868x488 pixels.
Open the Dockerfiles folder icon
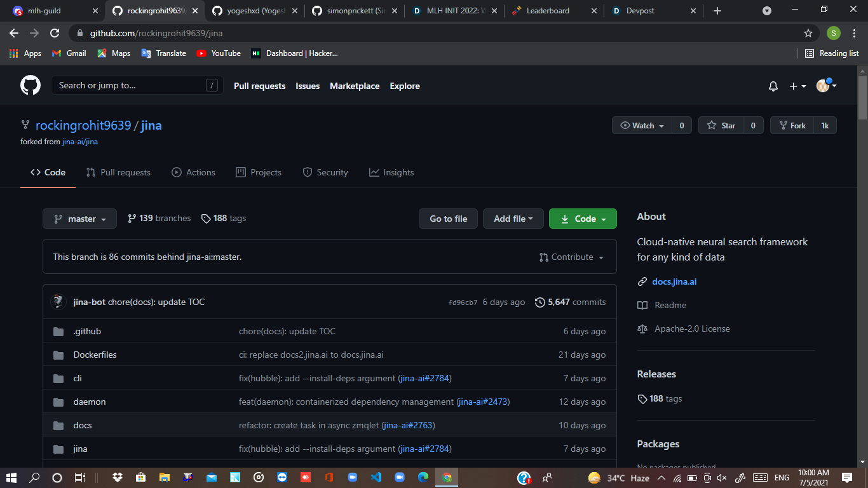click(58, 355)
